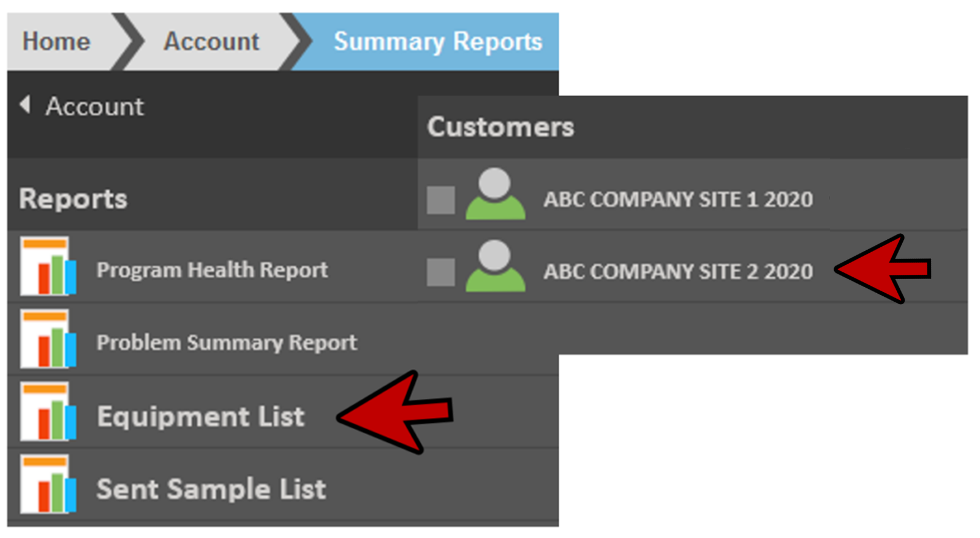The height and width of the screenshot is (538, 980).
Task: Click ABC Company Site 1 user avatar
Action: point(495,195)
